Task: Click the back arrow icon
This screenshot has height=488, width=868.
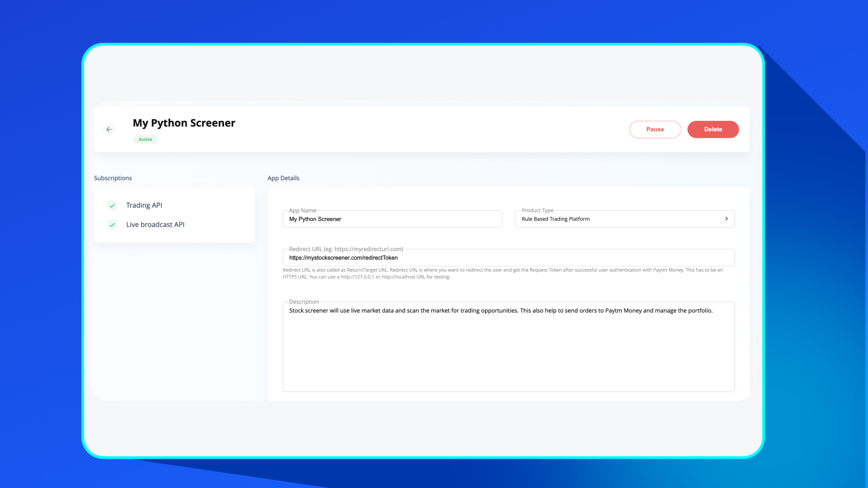Action: (x=109, y=130)
